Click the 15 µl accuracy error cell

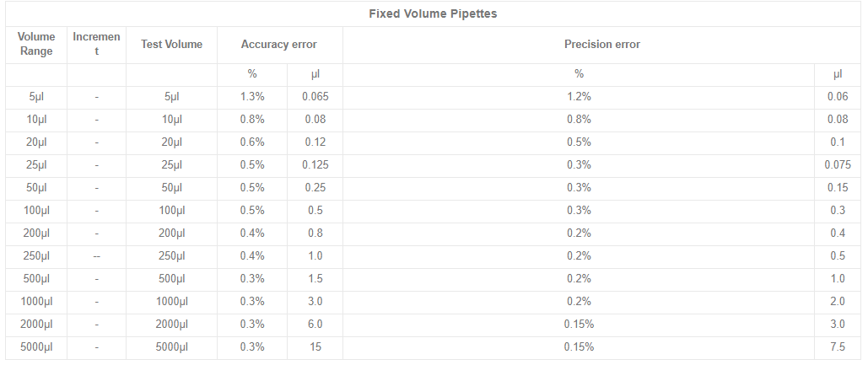pyautogui.click(x=315, y=347)
